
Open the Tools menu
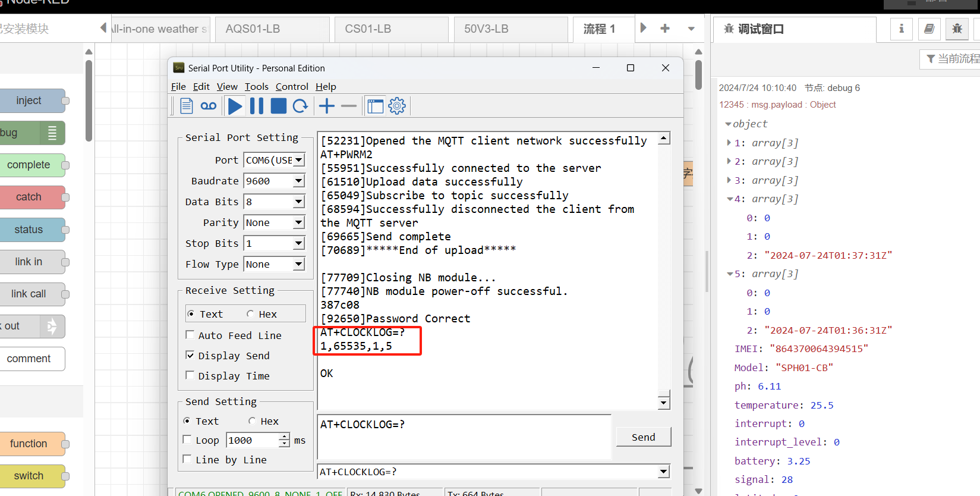257,87
